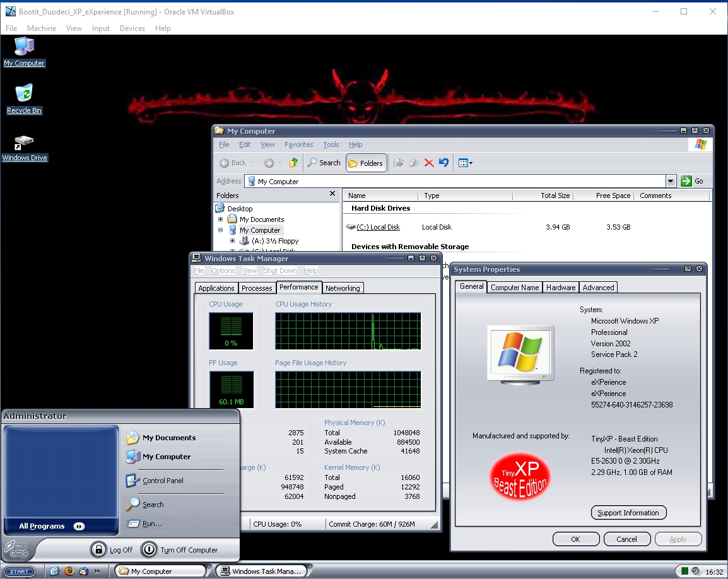
Task: Click Search in My Computer toolbar
Action: [x=324, y=163]
